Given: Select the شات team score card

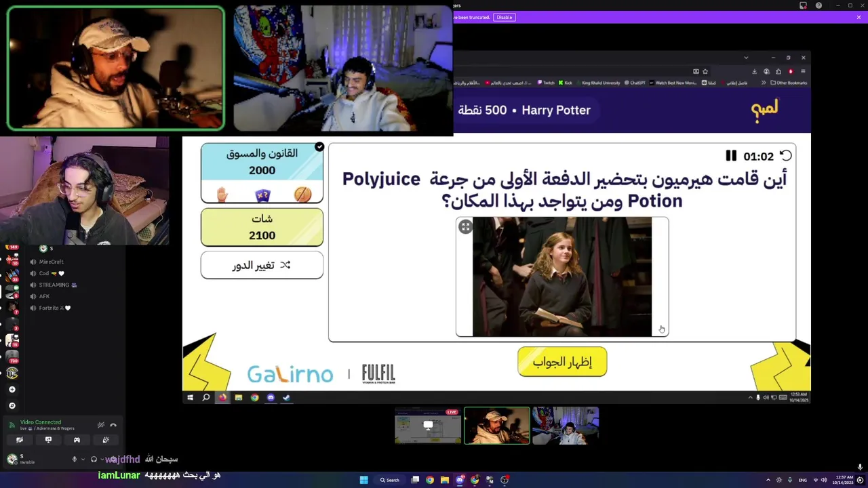Looking at the screenshot, I should 262,227.
